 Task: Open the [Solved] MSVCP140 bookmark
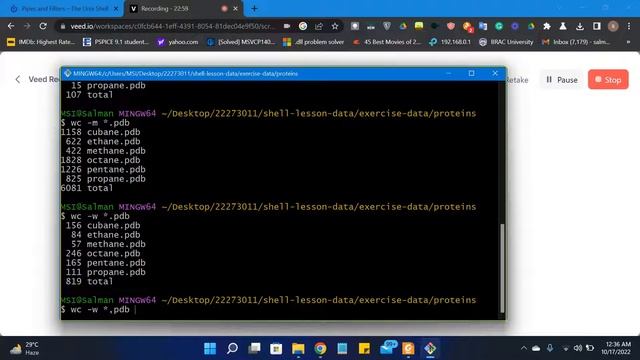pyautogui.click(x=241, y=42)
